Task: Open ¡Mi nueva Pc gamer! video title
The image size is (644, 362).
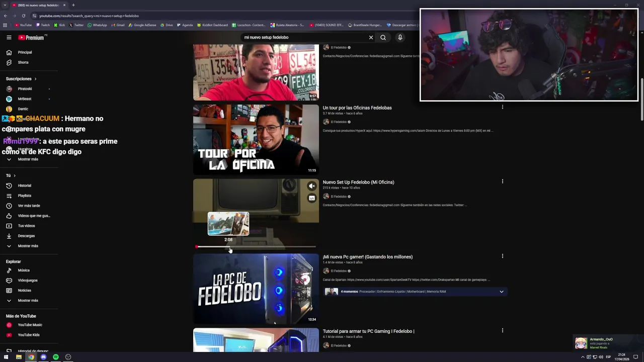Action: pyautogui.click(x=368, y=256)
